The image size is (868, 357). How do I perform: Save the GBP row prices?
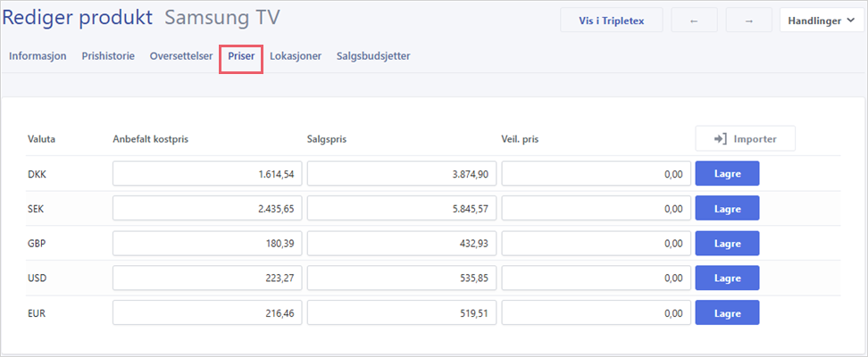727,243
